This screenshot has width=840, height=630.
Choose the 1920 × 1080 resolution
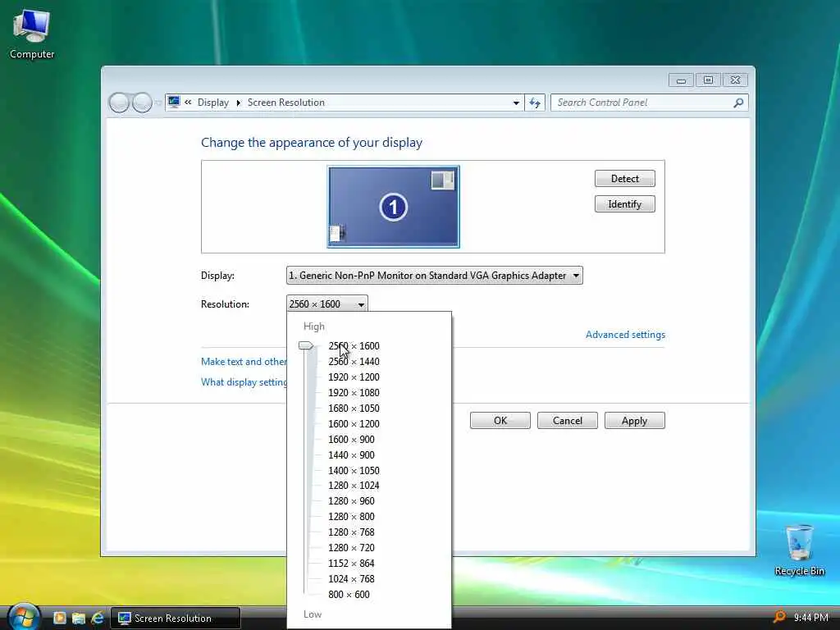(354, 393)
